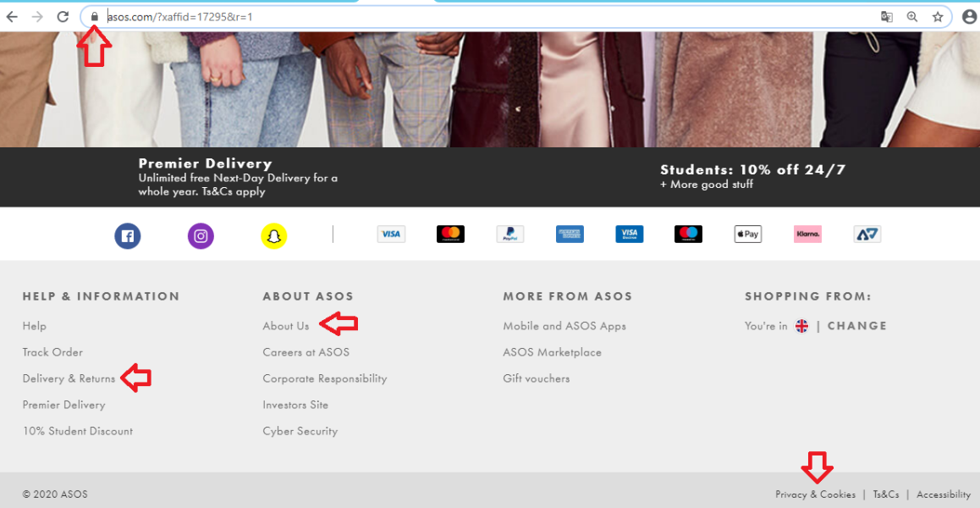The height and width of the screenshot is (508, 980).
Task: Reload the page with refresh icon
Action: [63, 17]
